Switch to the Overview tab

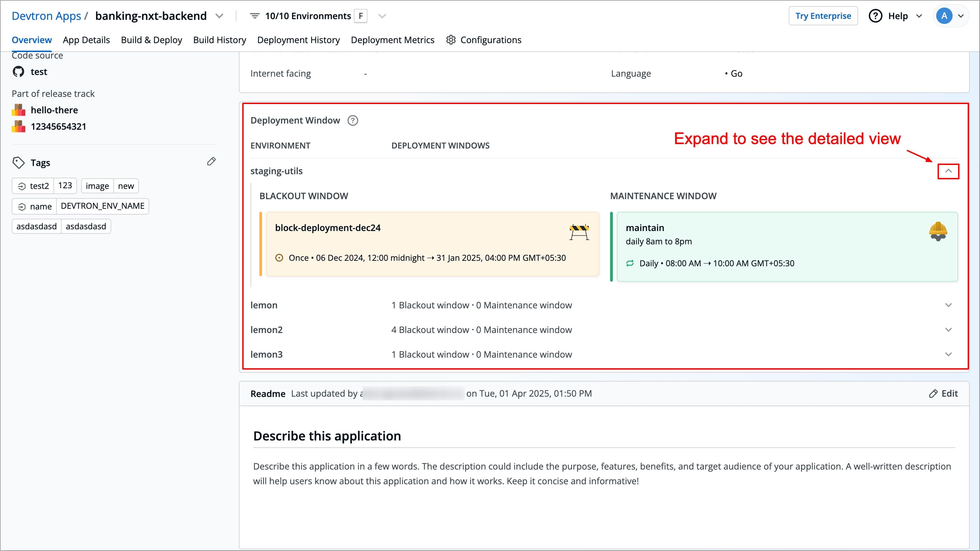(31, 40)
